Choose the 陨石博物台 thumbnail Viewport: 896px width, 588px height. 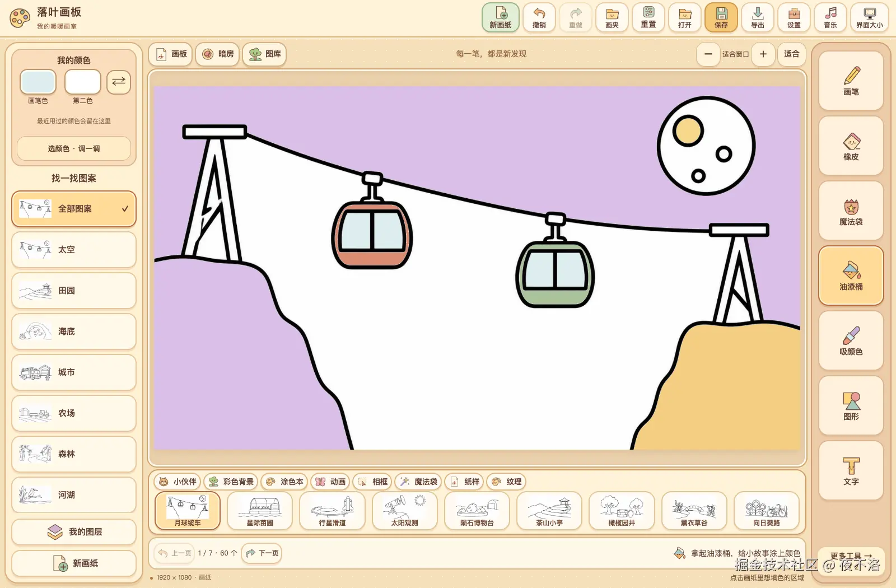click(477, 511)
